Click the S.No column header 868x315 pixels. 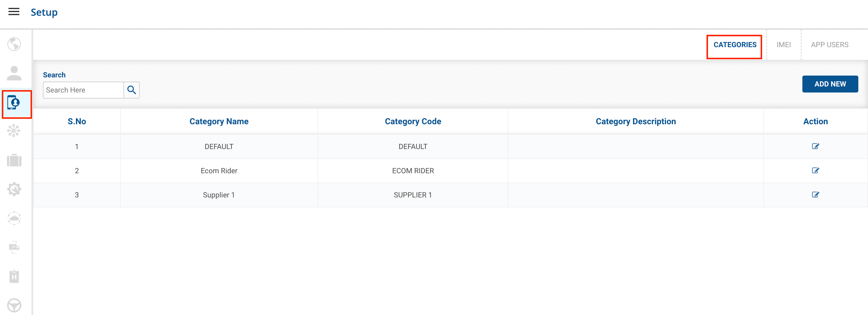[x=77, y=121]
